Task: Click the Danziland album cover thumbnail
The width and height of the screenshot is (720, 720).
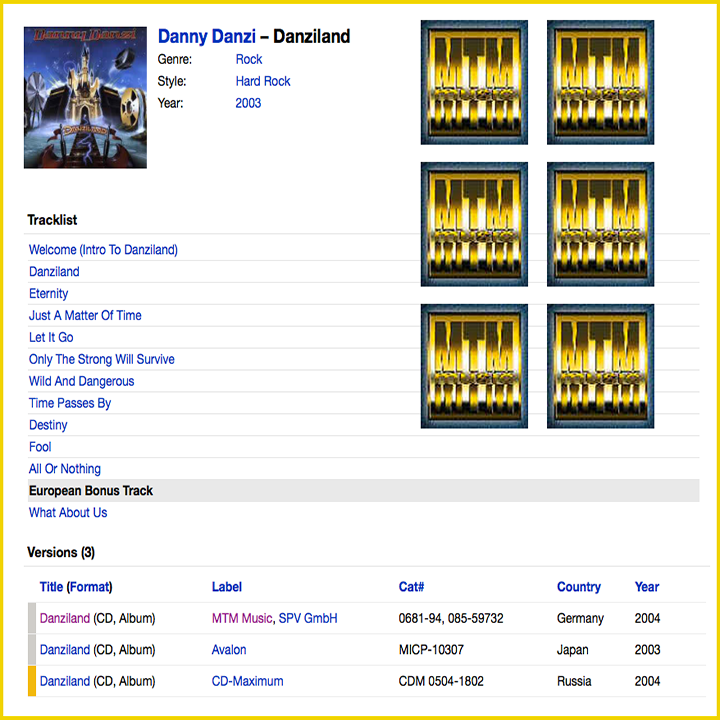Action: (x=85, y=97)
